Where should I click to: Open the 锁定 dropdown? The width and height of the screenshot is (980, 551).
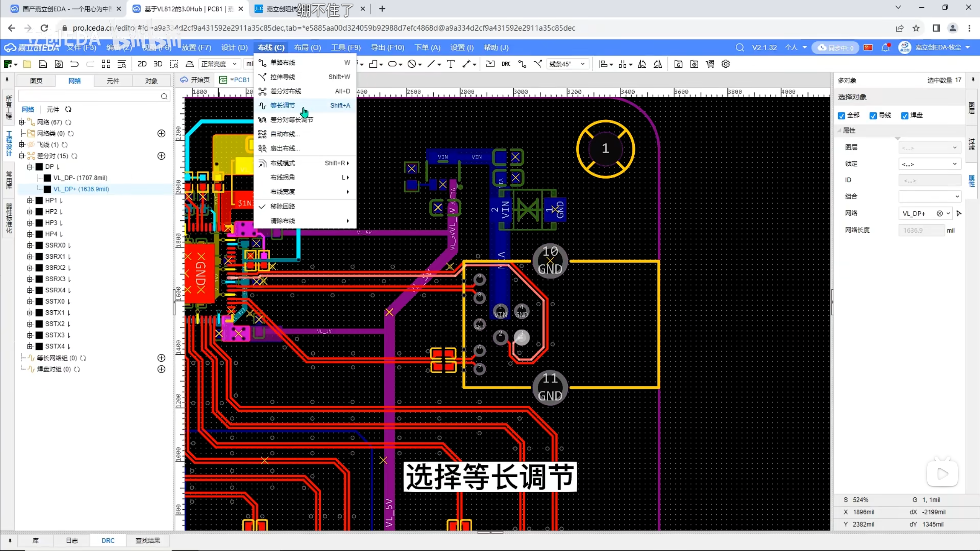(929, 164)
